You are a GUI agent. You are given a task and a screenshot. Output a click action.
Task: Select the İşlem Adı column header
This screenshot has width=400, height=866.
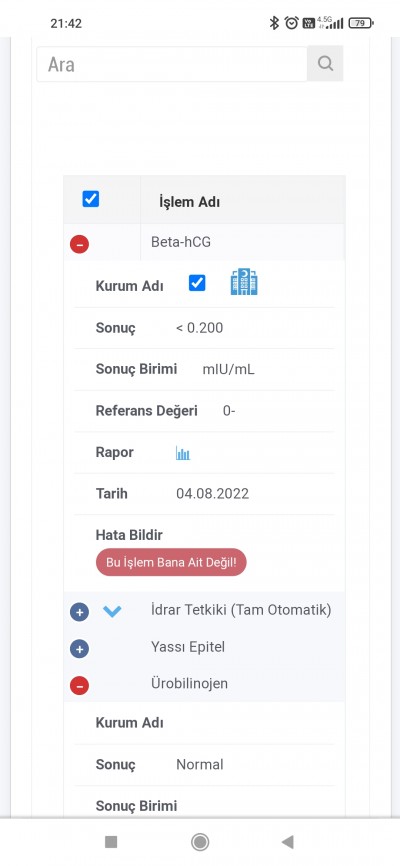pyautogui.click(x=190, y=202)
